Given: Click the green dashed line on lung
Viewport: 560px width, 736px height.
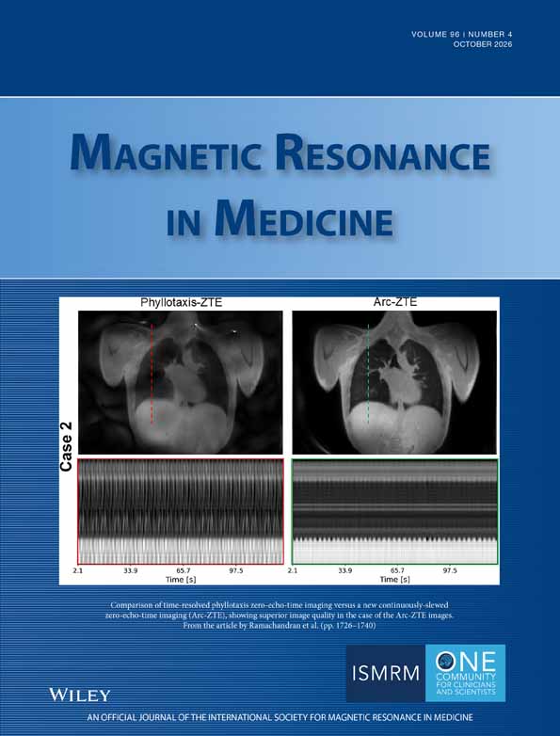Looking at the screenshot, I should pyautogui.click(x=369, y=373).
